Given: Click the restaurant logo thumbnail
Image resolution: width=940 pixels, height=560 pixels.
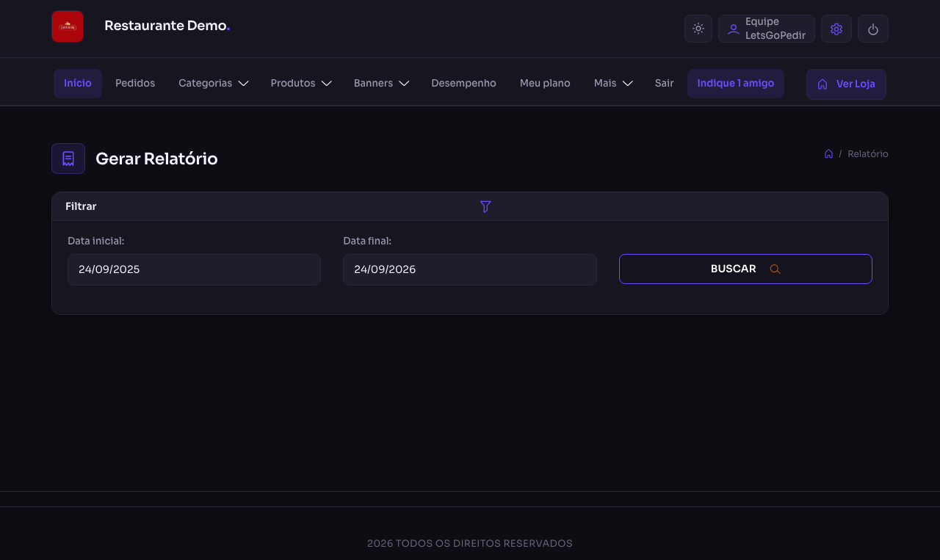Looking at the screenshot, I should tap(68, 26).
